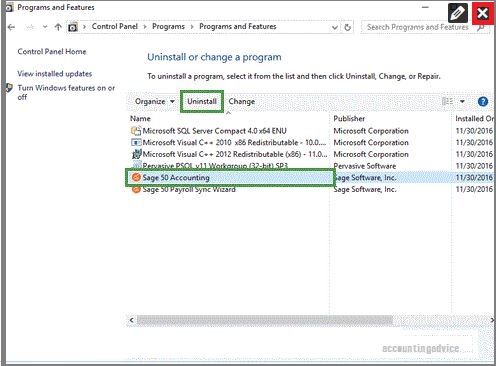Click the Programs and Features title bar icon
496x366 pixels.
click(x=10, y=7)
